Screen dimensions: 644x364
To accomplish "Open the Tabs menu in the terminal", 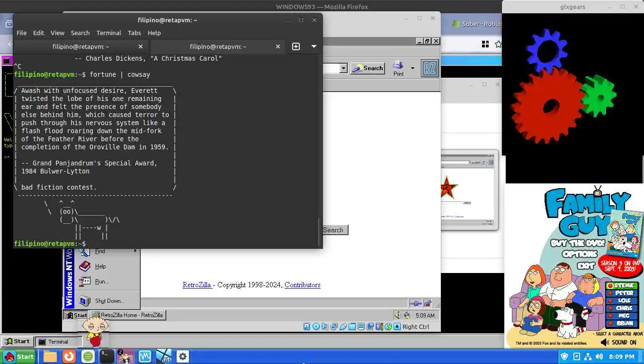I will click(x=134, y=33).
